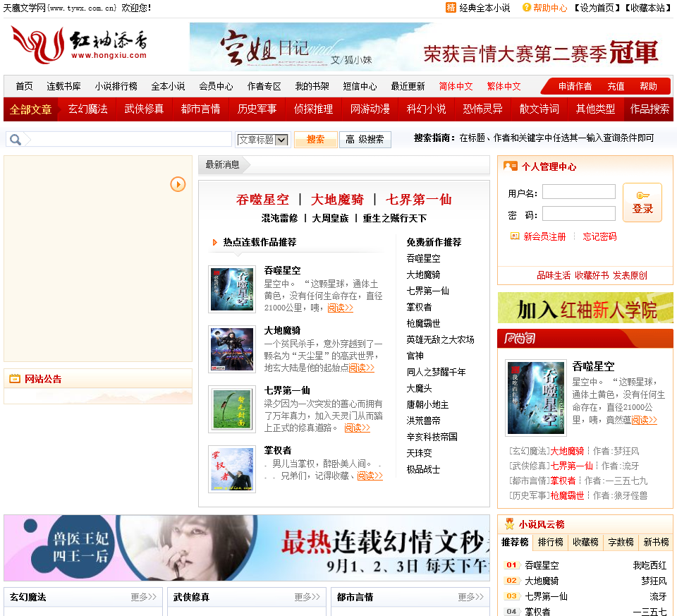This screenshot has height=616, width=677.
Task: Expand 更多 for 都市言情 section
Action: [470, 597]
